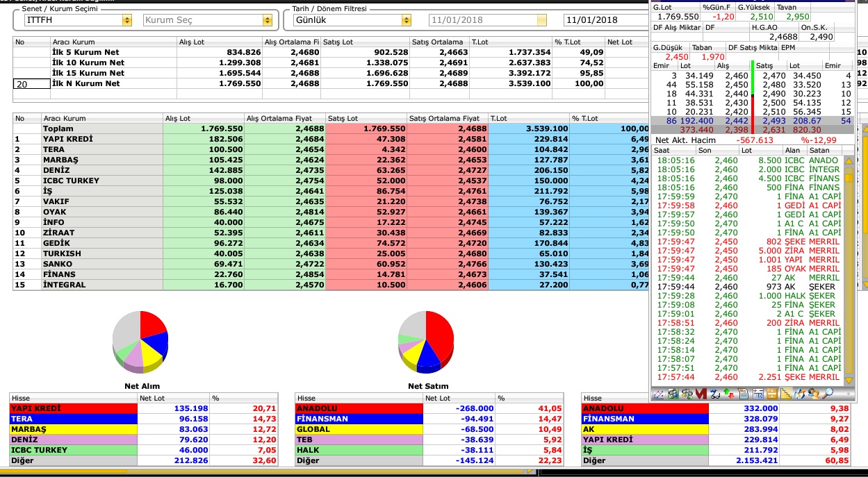Sort by the Alış Ortalama Fiyat column header
Screen dimensions: 868x477
(285, 119)
